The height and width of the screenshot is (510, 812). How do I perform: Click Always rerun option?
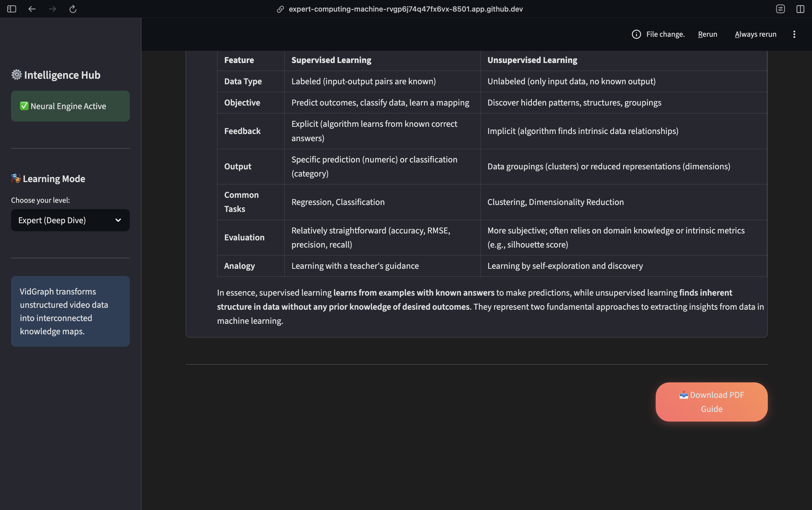point(755,35)
